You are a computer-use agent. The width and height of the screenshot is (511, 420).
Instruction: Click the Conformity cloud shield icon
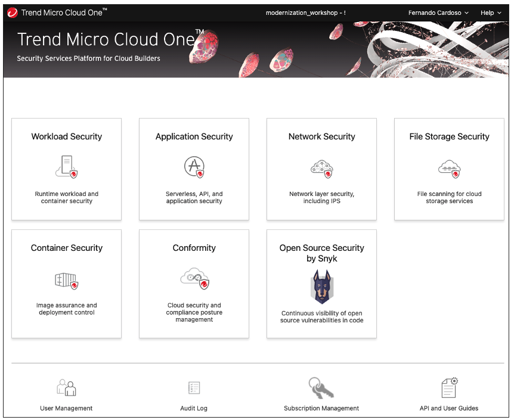(x=194, y=278)
